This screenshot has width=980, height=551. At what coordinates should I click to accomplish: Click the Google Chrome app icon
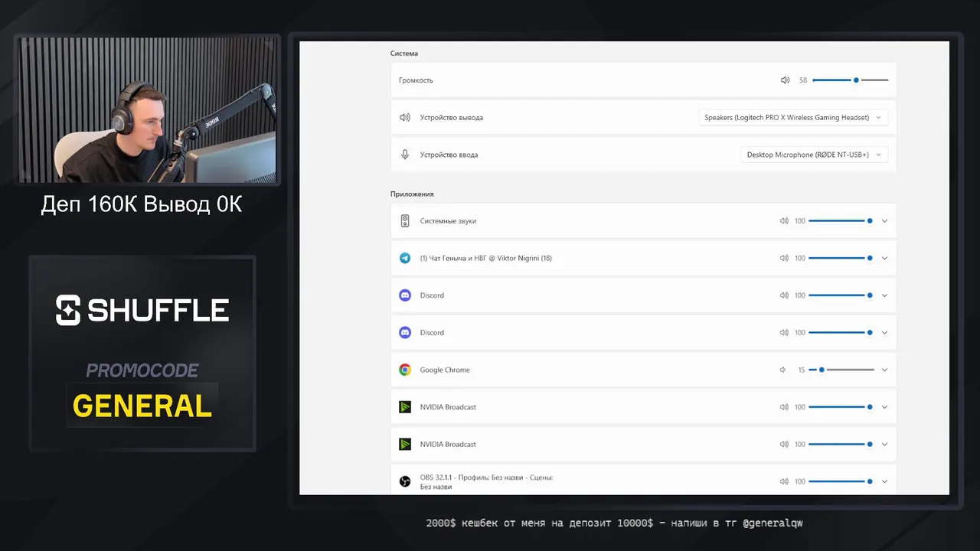(405, 370)
